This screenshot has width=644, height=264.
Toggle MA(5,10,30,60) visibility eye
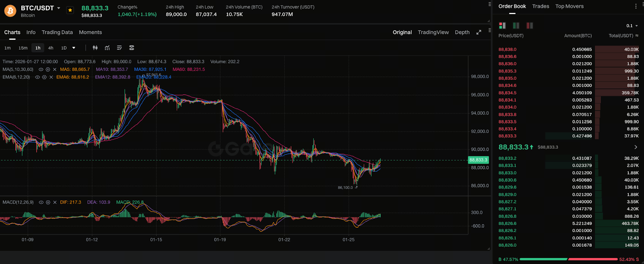(x=41, y=69)
